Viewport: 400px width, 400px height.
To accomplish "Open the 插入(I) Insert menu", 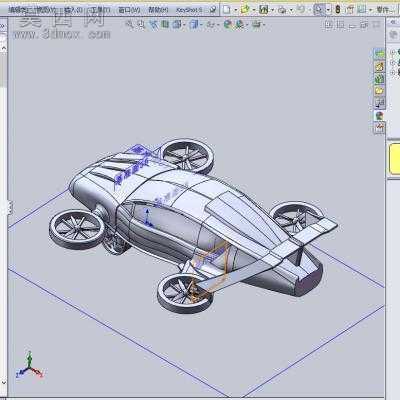I will pyautogui.click(x=74, y=10).
